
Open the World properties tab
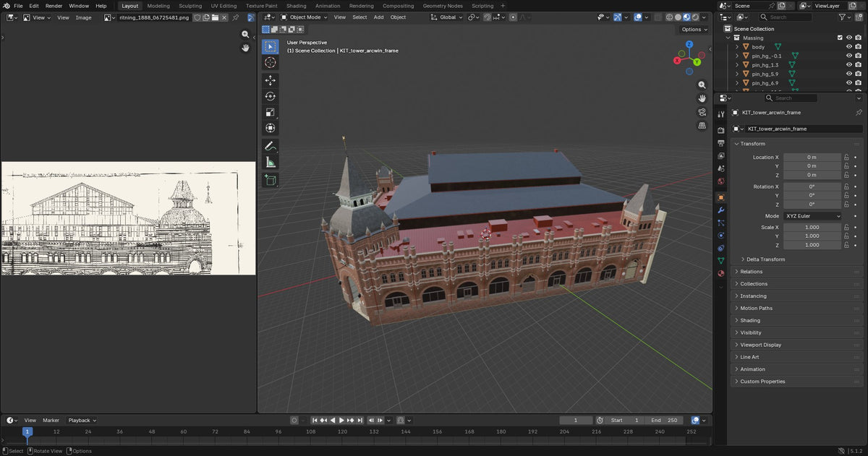click(720, 181)
